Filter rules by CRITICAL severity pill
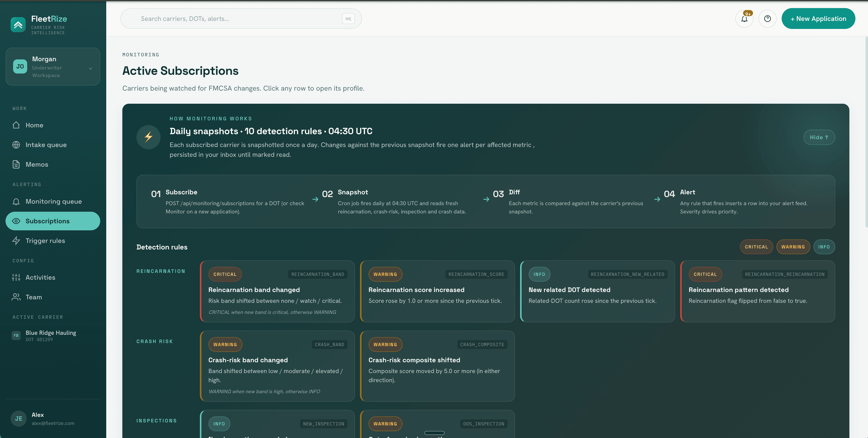 click(756, 247)
